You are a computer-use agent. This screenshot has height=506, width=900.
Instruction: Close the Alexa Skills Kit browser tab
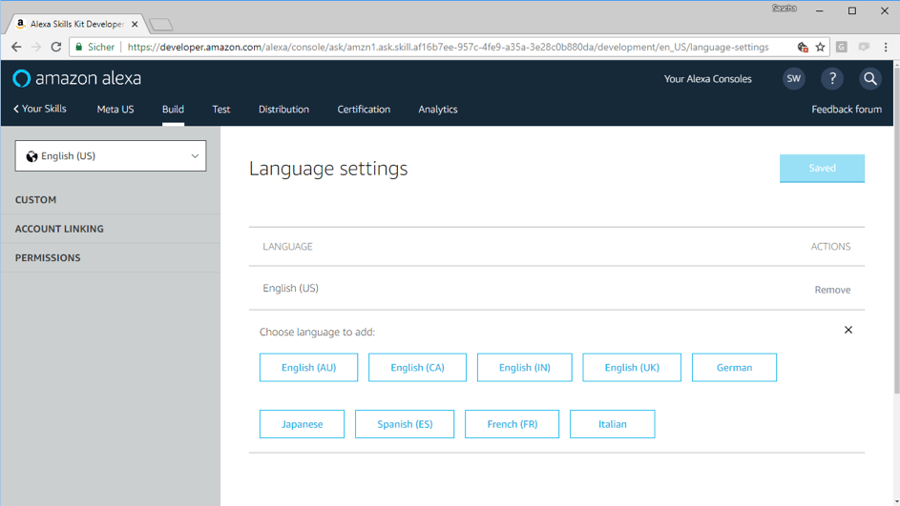134,24
